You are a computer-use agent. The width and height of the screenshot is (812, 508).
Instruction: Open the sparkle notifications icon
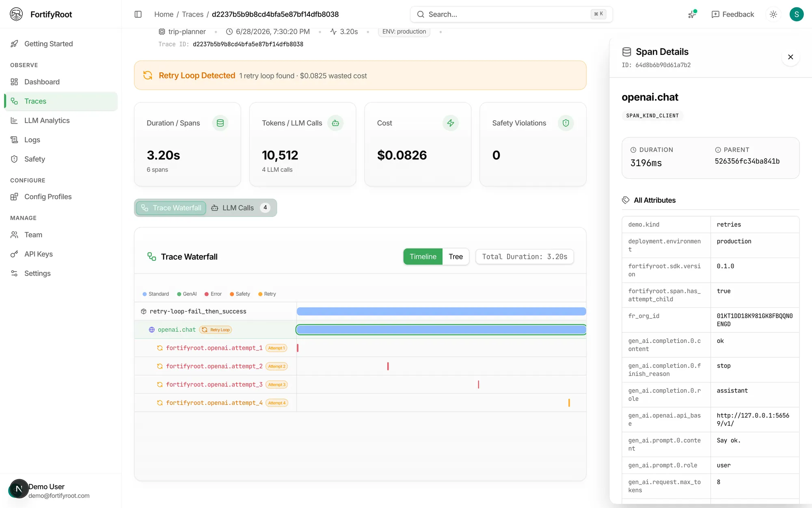692,14
